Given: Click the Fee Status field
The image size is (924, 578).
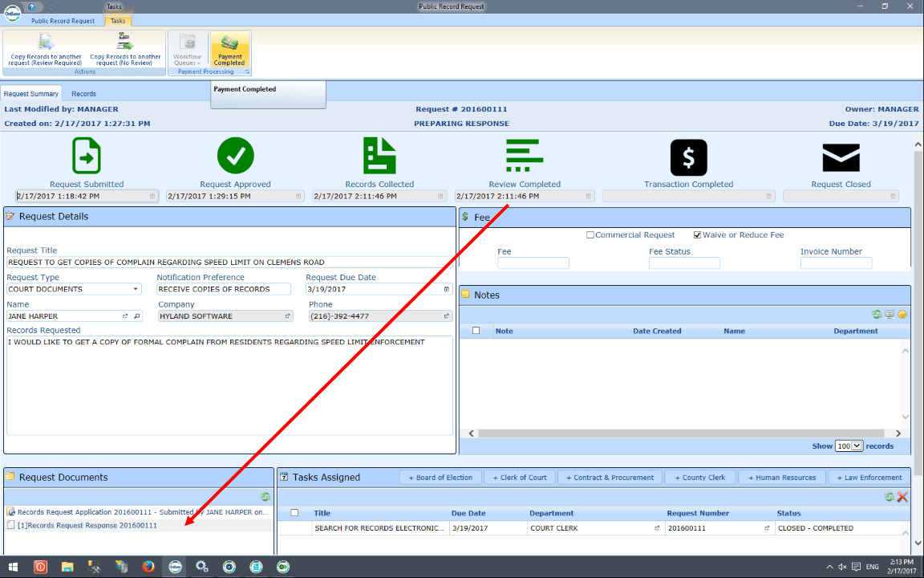Looking at the screenshot, I should click(x=684, y=263).
